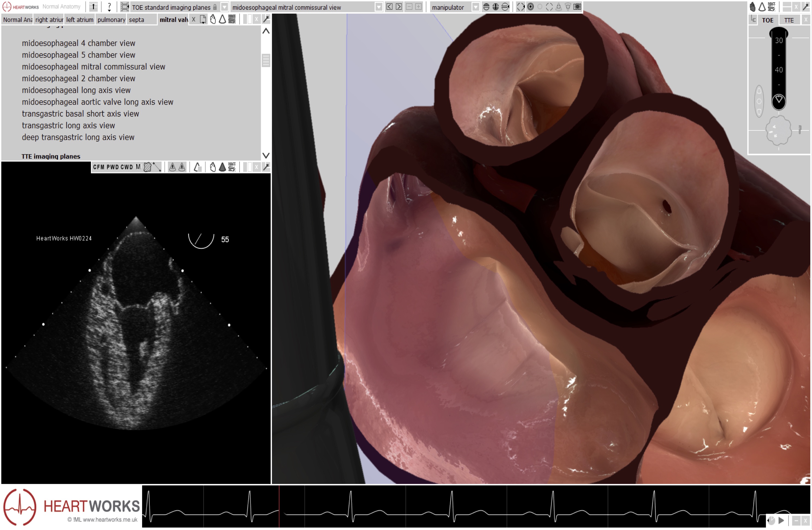812x530 pixels.
Task: Open midoesophageal long axis view link
Action: point(76,90)
